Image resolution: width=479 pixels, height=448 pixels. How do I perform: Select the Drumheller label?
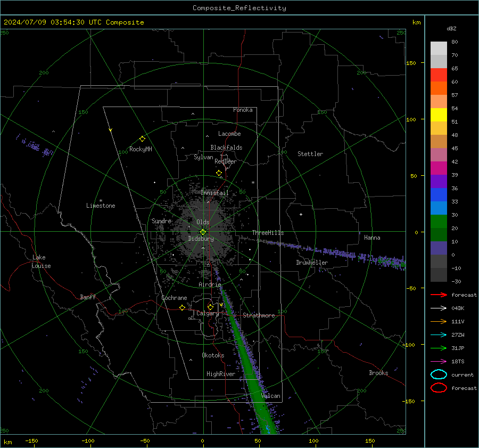312,263
